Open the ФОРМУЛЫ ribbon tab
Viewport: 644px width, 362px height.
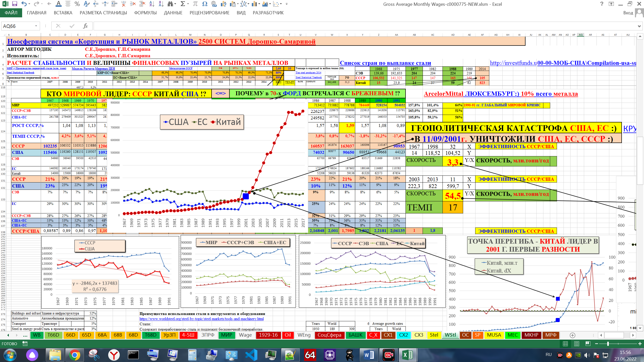(x=145, y=13)
